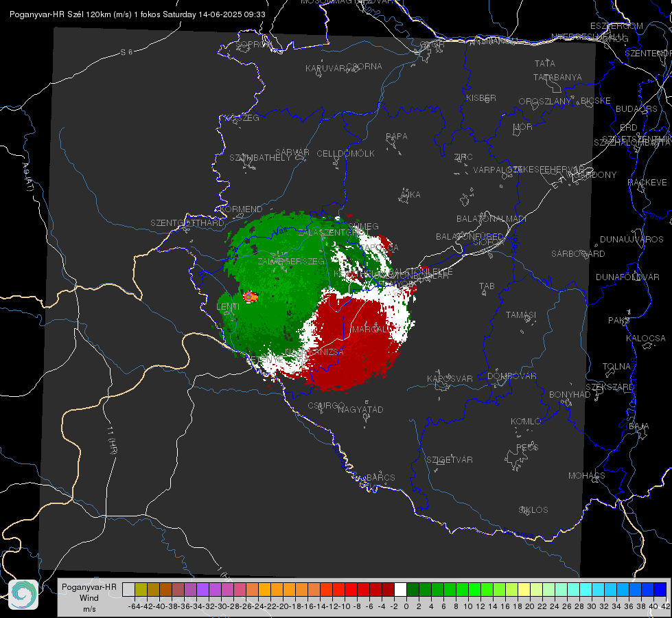Viewport: 672px width, 618px height.
Task: Click the white swatch between -2 and 0
Action: (400, 589)
